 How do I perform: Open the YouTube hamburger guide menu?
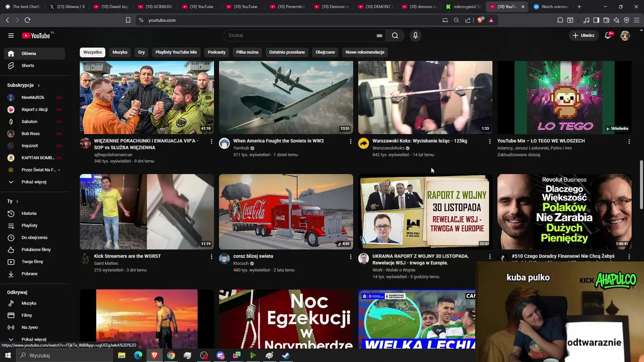click(x=11, y=36)
